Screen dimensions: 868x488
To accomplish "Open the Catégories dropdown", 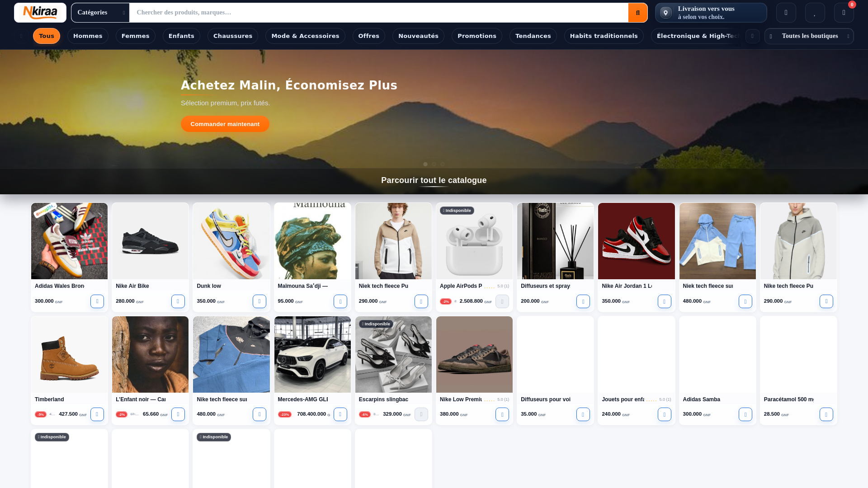I will (x=100, y=13).
